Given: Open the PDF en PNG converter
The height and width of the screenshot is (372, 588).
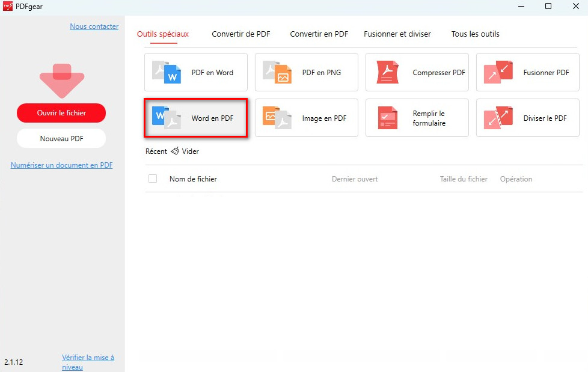Looking at the screenshot, I should pyautogui.click(x=306, y=72).
